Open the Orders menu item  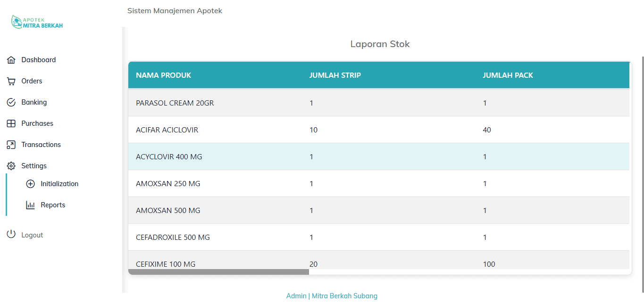coord(32,81)
